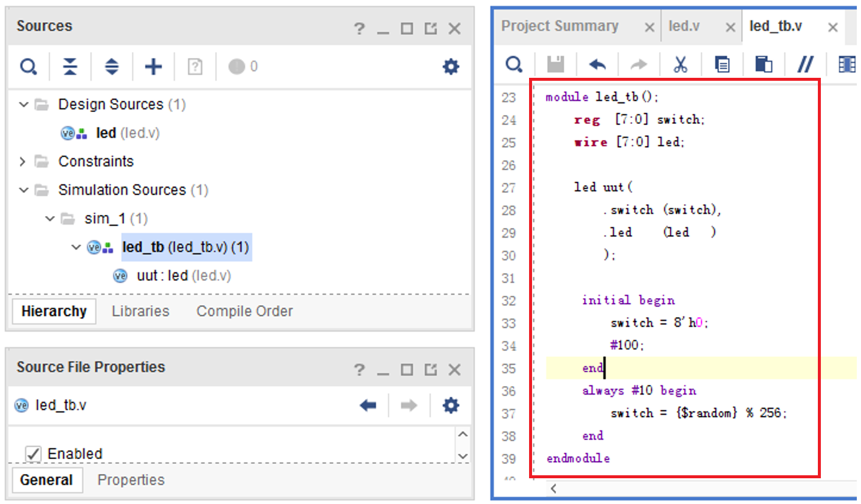Uncheck the Enabled checkbox

tap(34, 454)
